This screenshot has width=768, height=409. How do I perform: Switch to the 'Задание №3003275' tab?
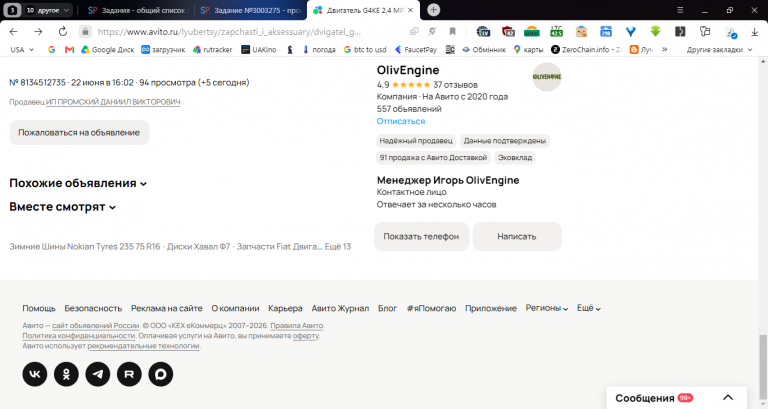(x=251, y=10)
